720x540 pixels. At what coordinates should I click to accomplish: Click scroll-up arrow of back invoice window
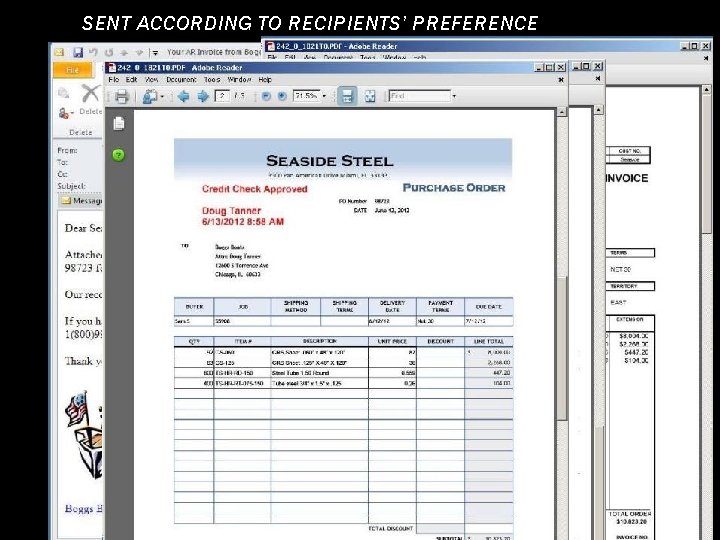point(707,90)
